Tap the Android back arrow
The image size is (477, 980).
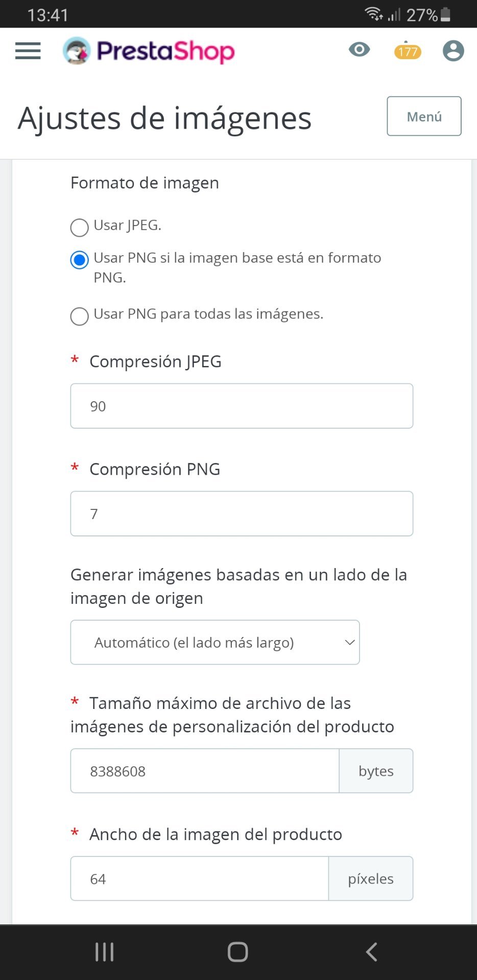[372, 952]
